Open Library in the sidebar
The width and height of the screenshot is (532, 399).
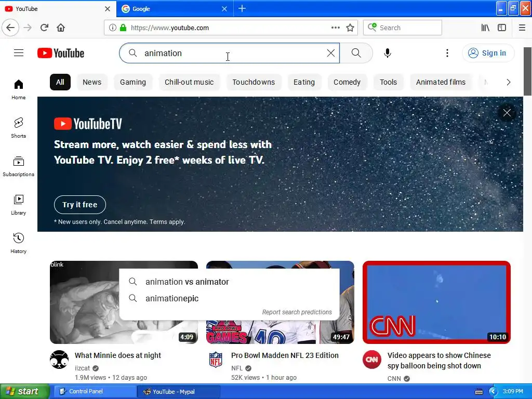click(18, 205)
